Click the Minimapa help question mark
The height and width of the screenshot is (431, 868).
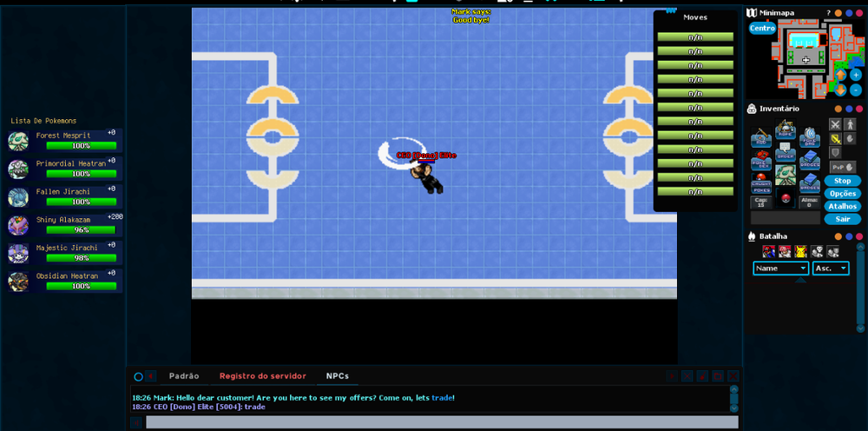coord(828,13)
